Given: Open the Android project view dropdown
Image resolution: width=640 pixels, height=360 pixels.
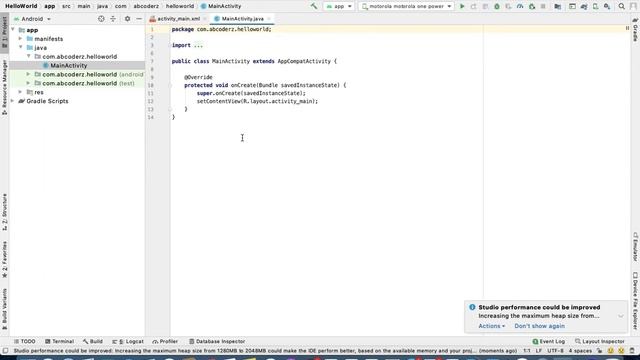Looking at the screenshot, I should [33, 19].
